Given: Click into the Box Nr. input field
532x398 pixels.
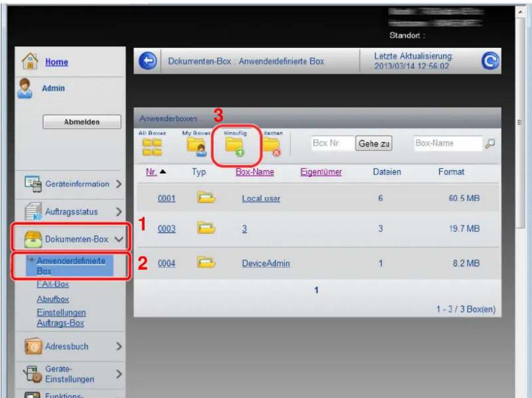Looking at the screenshot, I should (332, 143).
